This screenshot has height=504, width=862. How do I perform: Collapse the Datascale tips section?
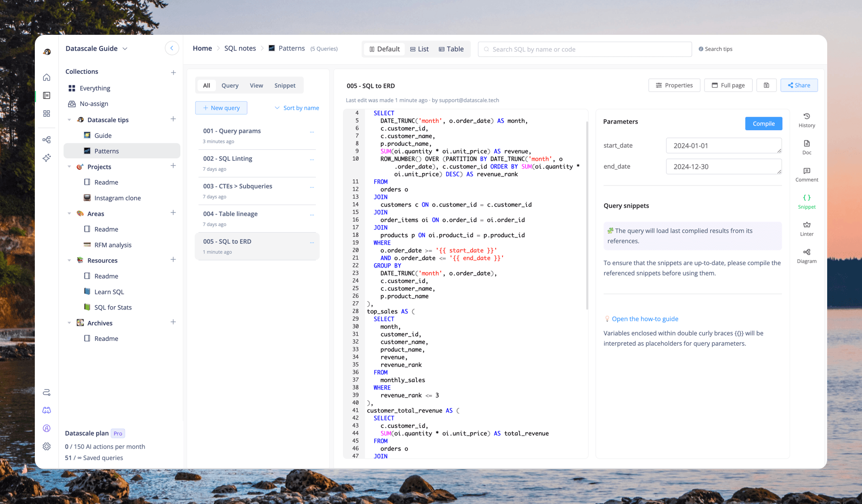69,120
